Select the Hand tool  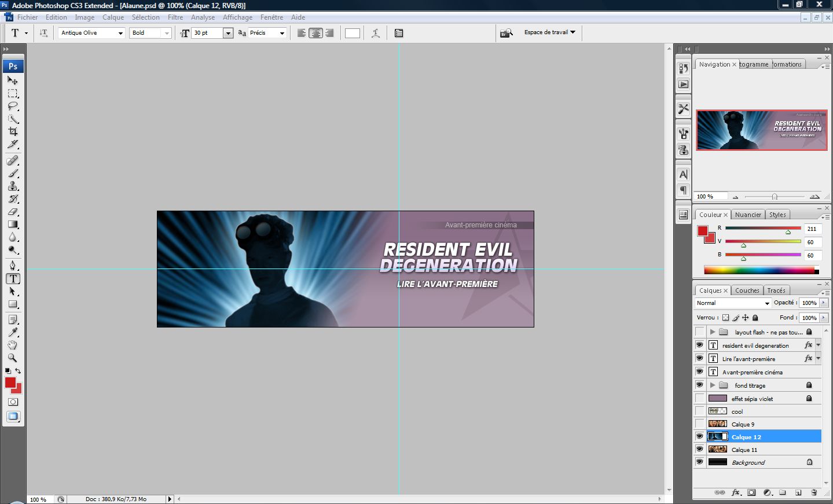[x=13, y=345]
